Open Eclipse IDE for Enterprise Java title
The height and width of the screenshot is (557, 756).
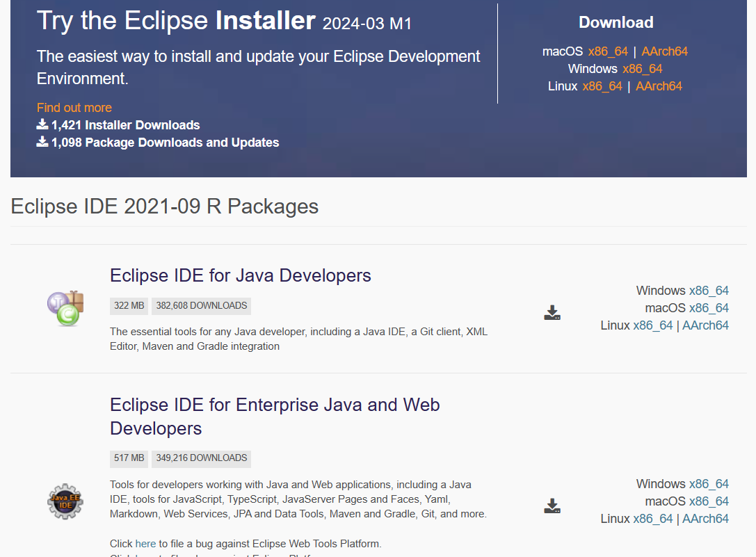point(275,416)
